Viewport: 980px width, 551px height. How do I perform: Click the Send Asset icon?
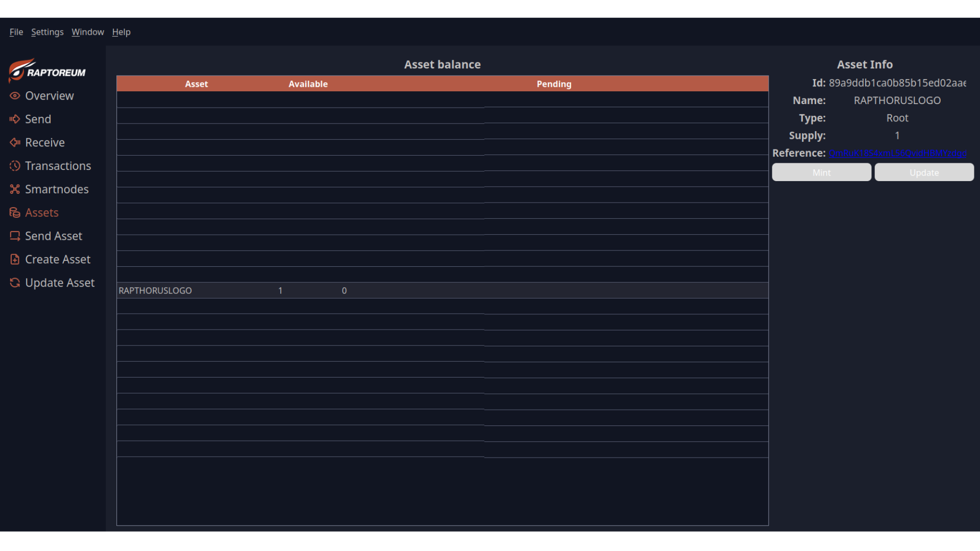coord(15,236)
